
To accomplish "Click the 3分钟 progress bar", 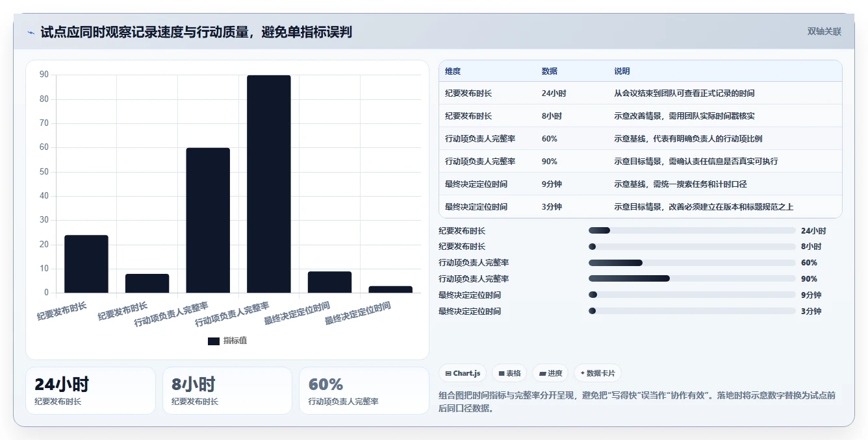I will coord(692,311).
